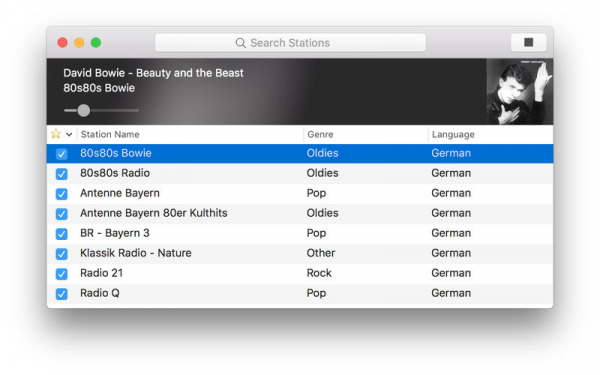Toggle the Radio Q favorite checkbox
This screenshot has height=375, width=600.
[x=61, y=293]
